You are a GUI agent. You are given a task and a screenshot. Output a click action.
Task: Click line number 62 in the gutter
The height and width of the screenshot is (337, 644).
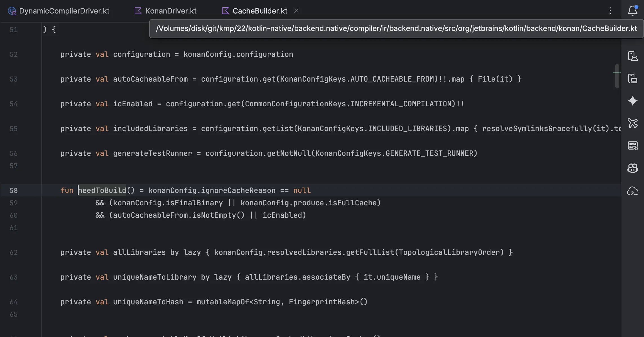click(x=14, y=252)
